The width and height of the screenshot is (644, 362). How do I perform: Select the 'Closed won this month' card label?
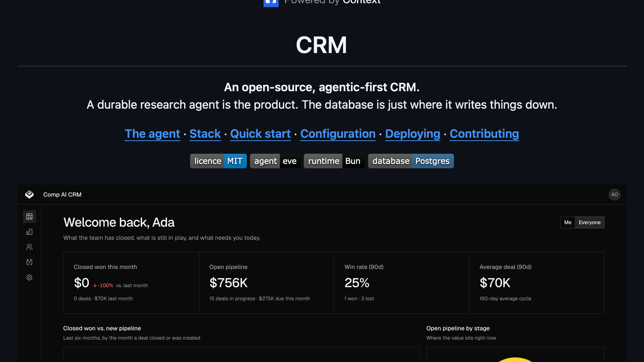click(105, 267)
